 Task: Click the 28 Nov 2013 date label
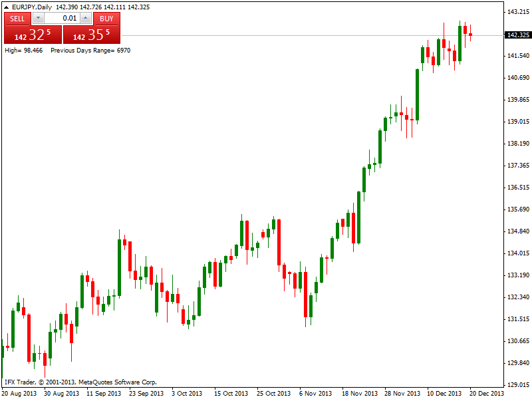402,394
